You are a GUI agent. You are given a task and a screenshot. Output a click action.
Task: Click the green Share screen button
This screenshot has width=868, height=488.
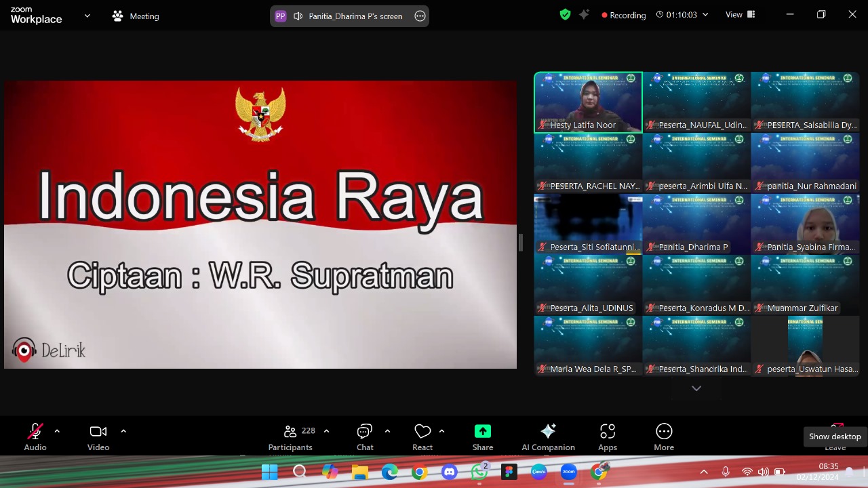click(483, 436)
